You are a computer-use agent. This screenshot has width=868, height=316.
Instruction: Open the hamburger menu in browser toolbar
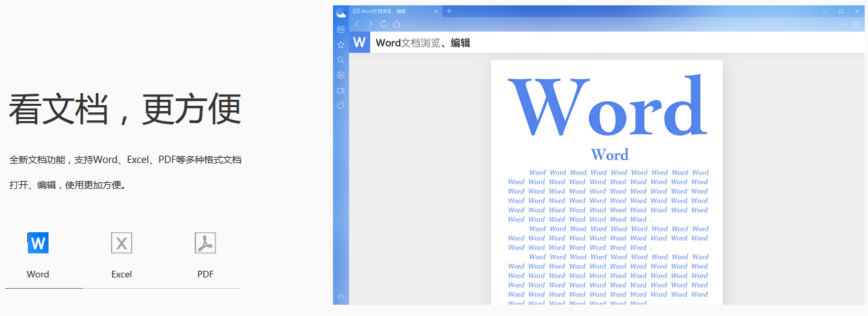pos(856,24)
